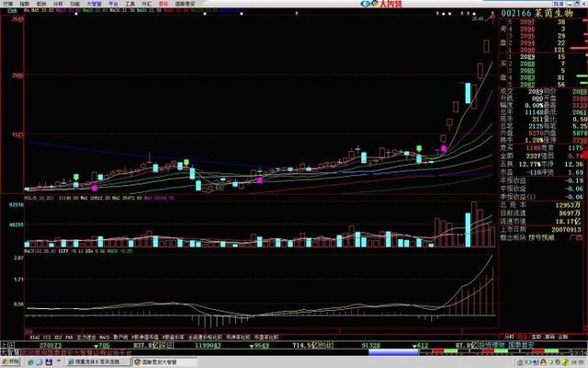Click the green sell arrow before the rally

419,148
